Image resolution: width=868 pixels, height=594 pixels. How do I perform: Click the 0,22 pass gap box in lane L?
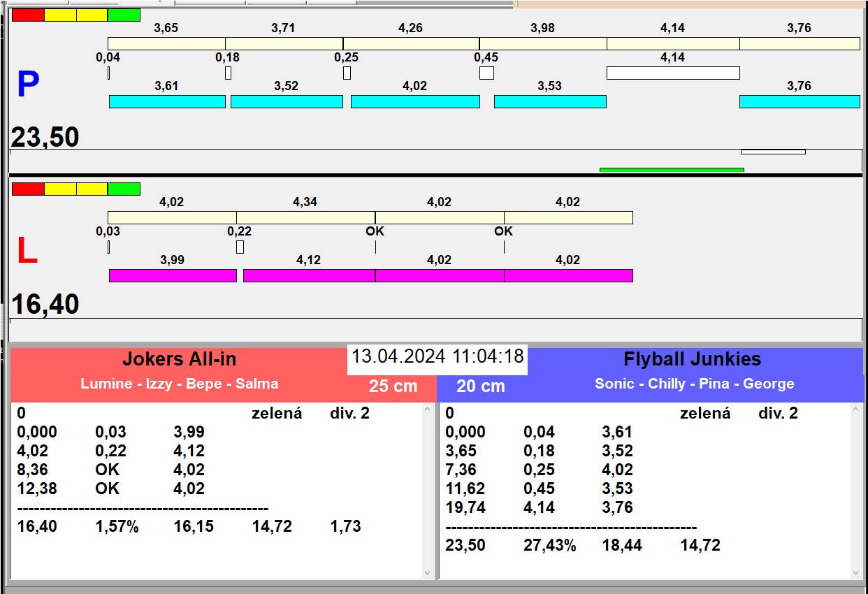point(240,247)
